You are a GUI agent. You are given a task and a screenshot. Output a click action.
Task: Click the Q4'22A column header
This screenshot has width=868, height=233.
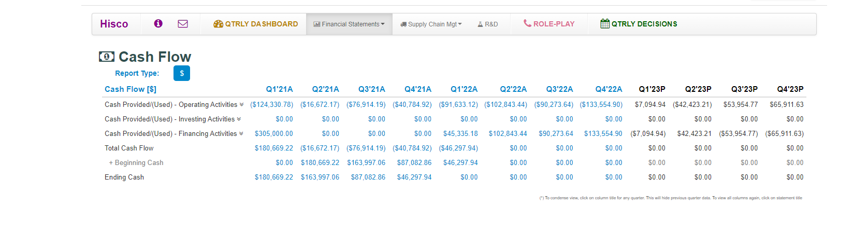(609, 89)
